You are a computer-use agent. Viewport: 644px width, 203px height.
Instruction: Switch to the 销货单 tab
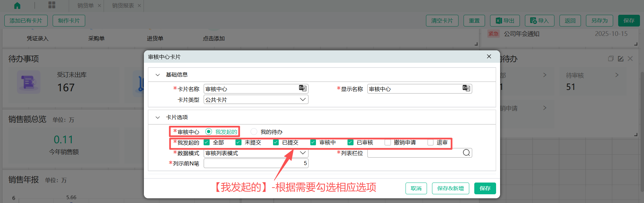click(85, 6)
